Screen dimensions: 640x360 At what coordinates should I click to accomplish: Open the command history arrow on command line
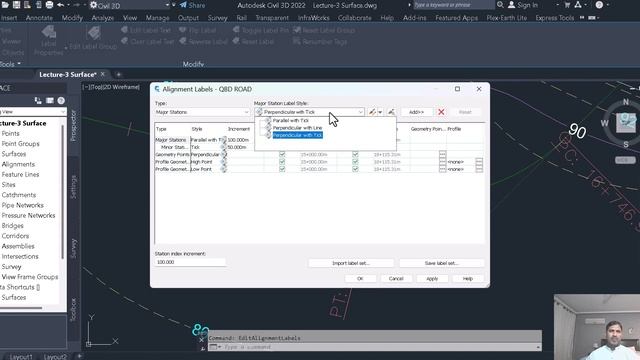pos(538,347)
